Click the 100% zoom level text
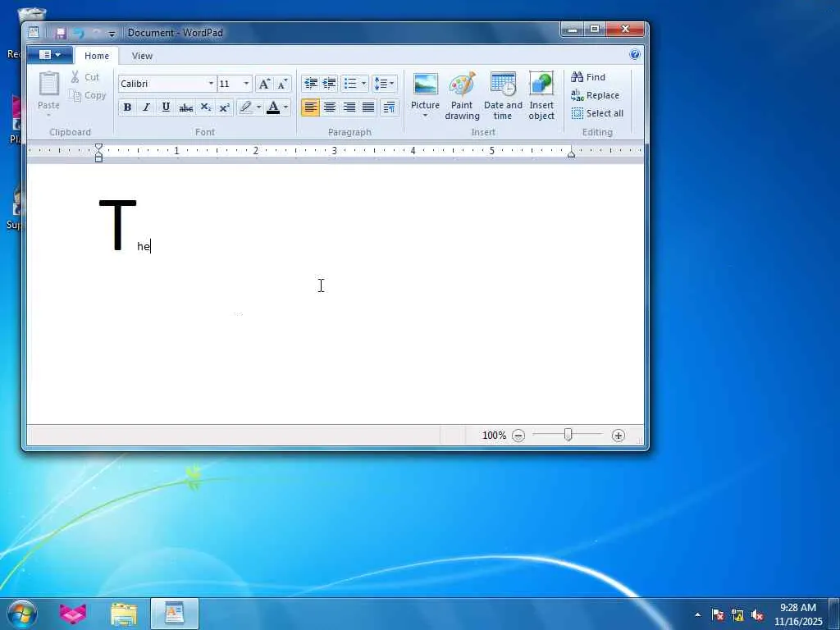 pos(494,436)
